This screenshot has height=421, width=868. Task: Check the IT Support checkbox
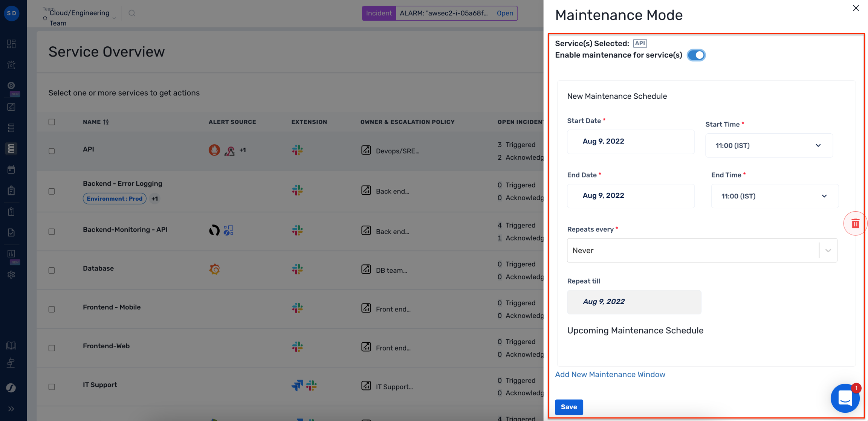pos(52,387)
